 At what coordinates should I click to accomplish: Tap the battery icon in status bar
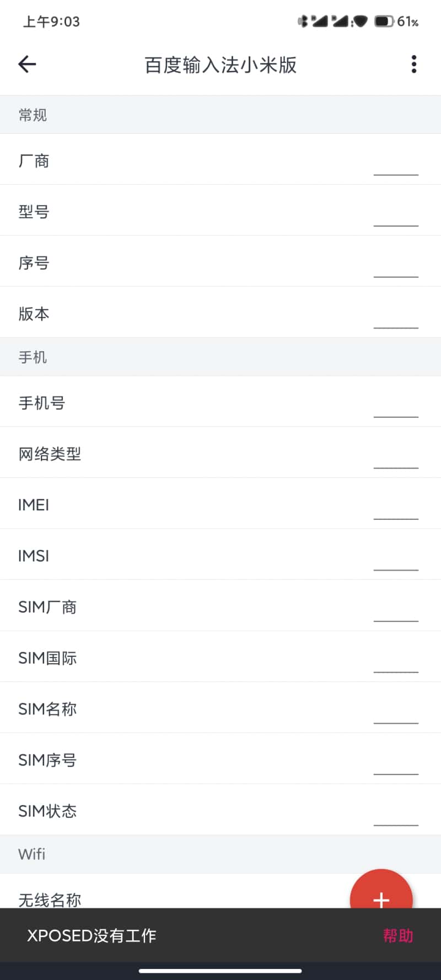384,21
